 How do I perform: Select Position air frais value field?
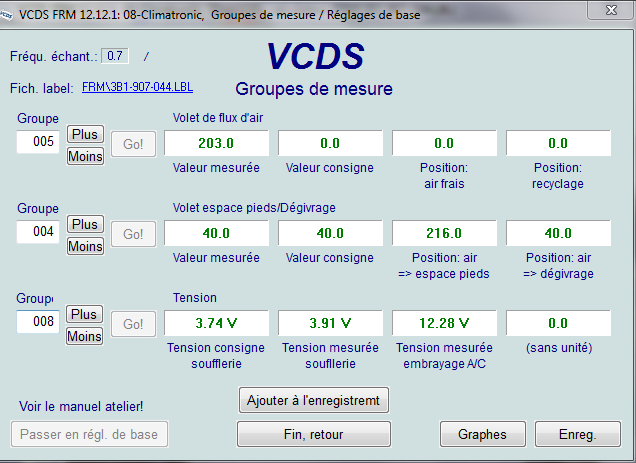[x=444, y=143]
